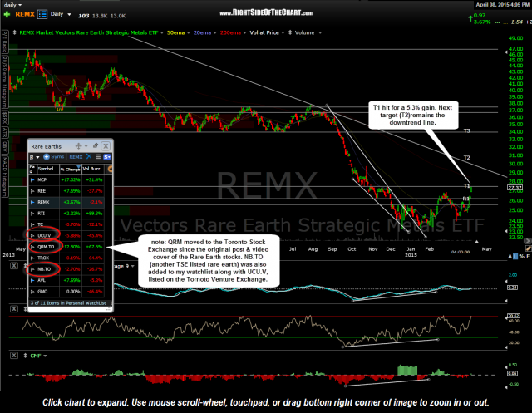532x413 pixels.
Task: Toggle the flag for TROX
Action: pos(32,258)
